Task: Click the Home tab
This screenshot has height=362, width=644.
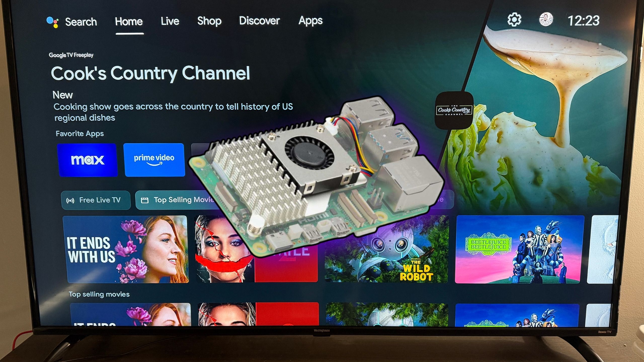Action: (129, 21)
